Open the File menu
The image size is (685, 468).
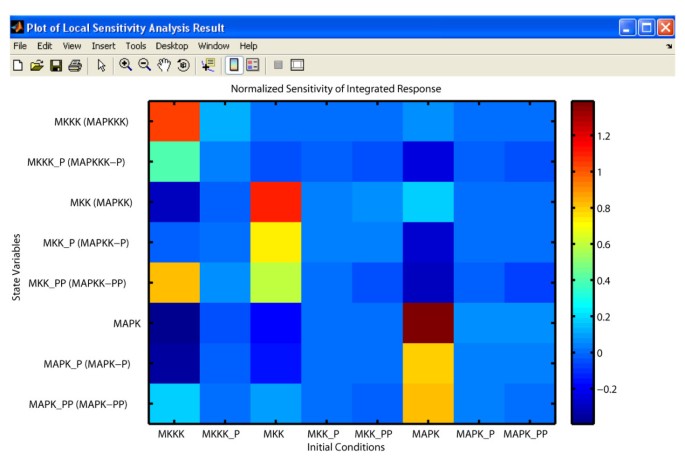[x=20, y=46]
